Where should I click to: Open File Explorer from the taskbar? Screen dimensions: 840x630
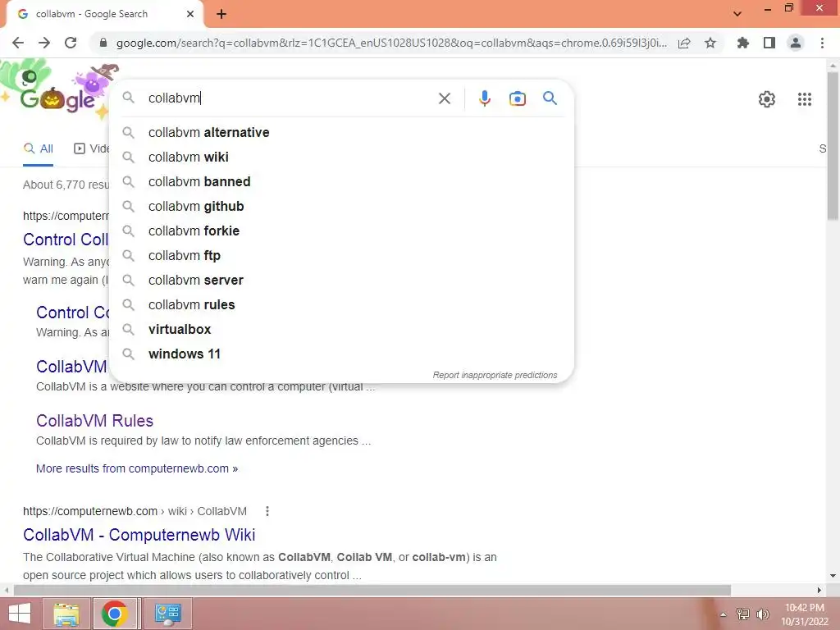(66, 614)
